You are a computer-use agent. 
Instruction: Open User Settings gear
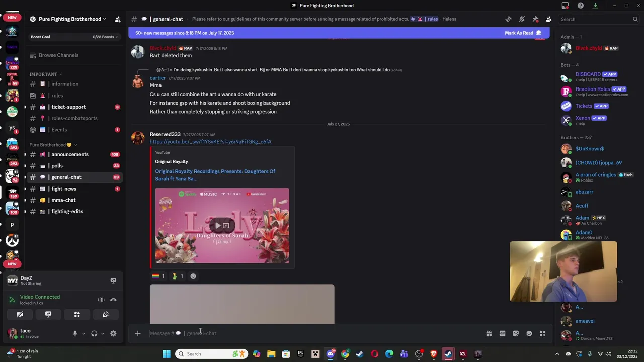[113, 333]
